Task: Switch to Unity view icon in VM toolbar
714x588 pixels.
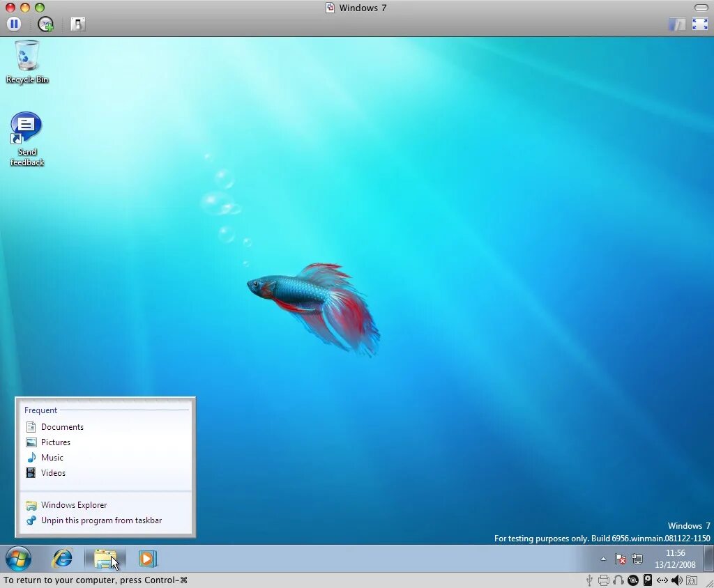Action: [x=676, y=24]
